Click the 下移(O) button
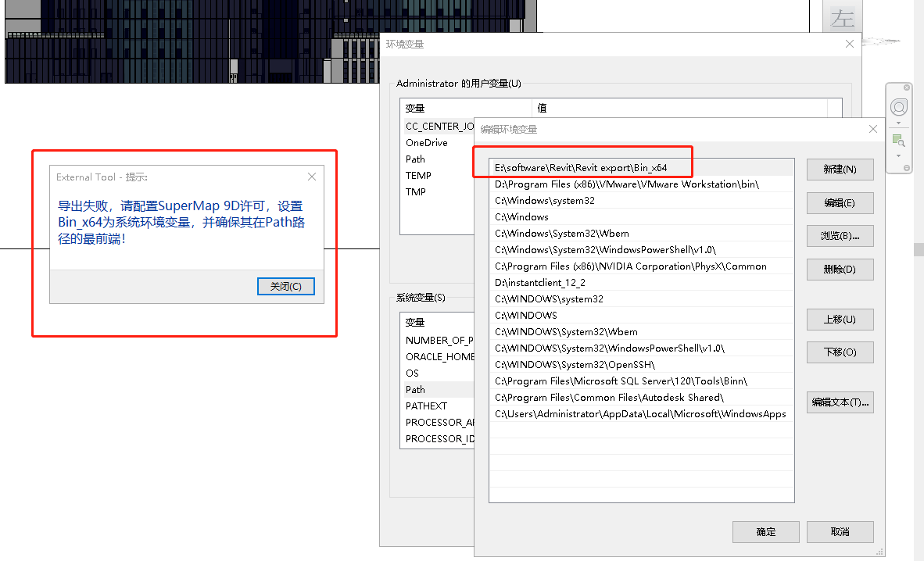 pyautogui.click(x=840, y=352)
